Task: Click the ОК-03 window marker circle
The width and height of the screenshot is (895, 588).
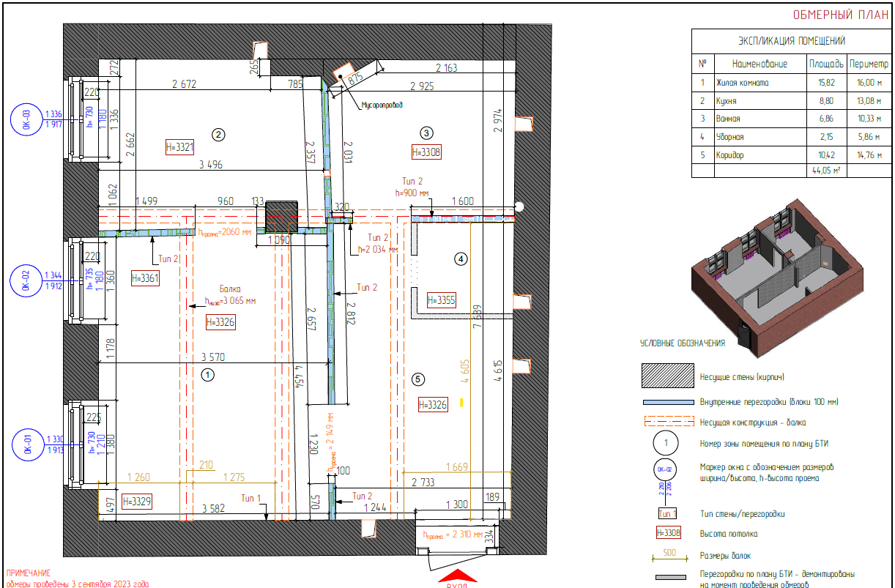Action: click(26, 119)
